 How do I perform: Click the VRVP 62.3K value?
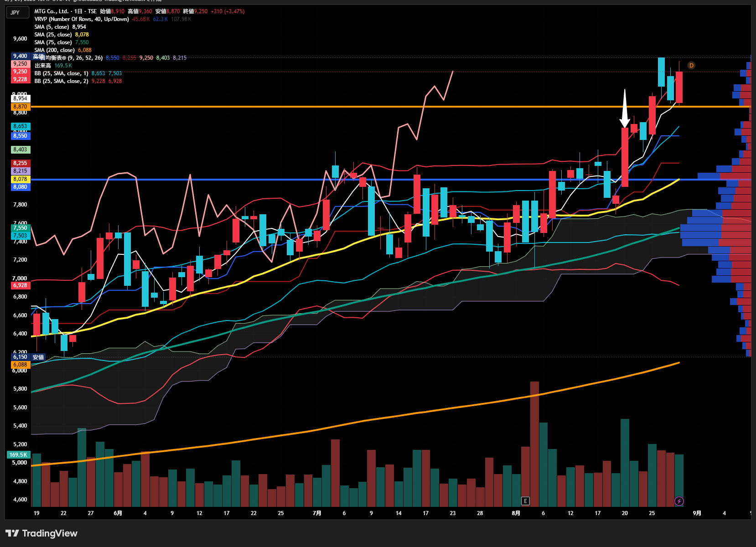pos(160,19)
